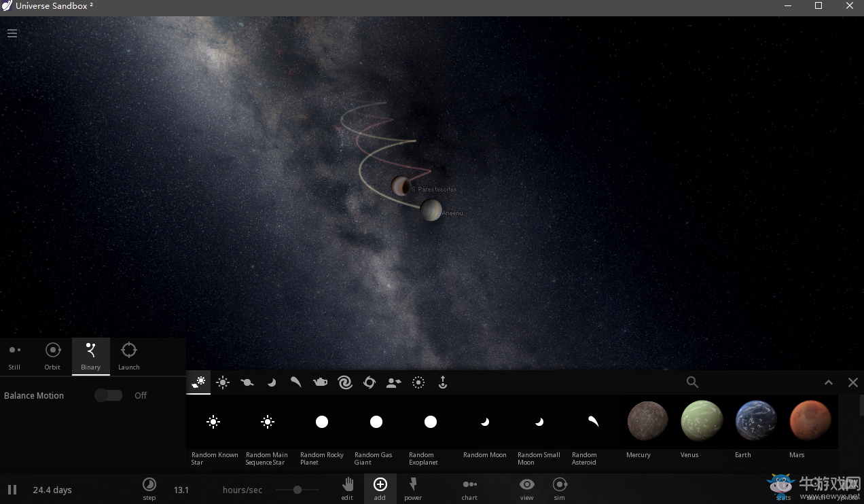Open the galaxies category icon
The width and height of the screenshot is (864, 504).
coord(345,382)
